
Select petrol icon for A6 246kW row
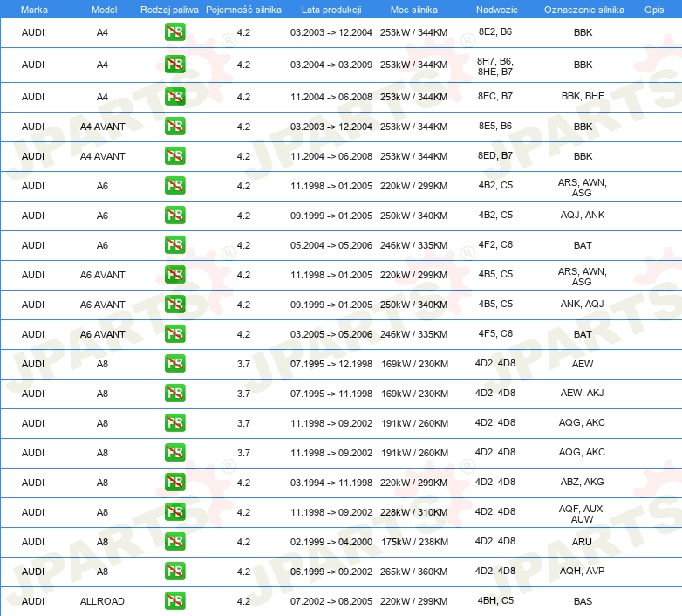point(174,245)
